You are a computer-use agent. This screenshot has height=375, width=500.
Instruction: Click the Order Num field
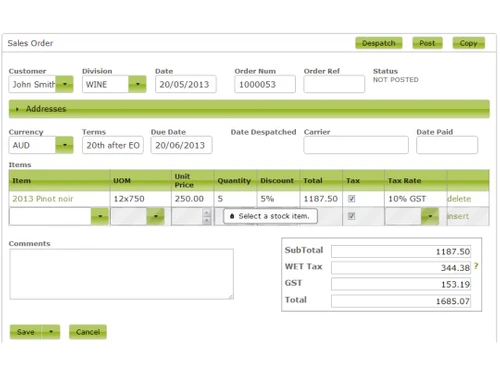pyautogui.click(x=265, y=84)
